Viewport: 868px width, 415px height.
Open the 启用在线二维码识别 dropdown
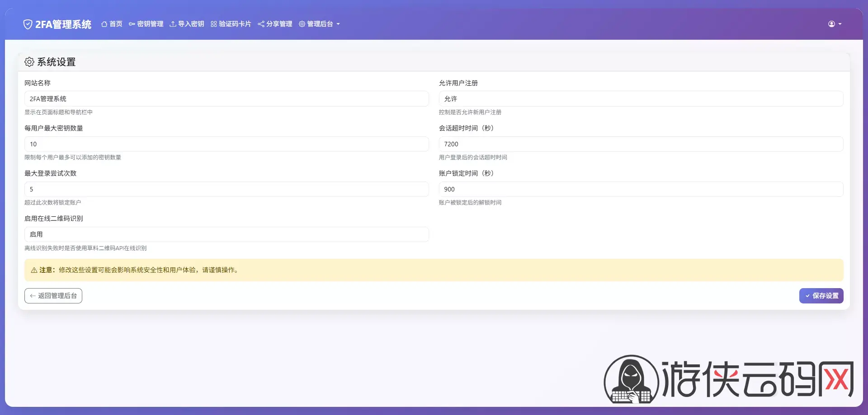(226, 234)
